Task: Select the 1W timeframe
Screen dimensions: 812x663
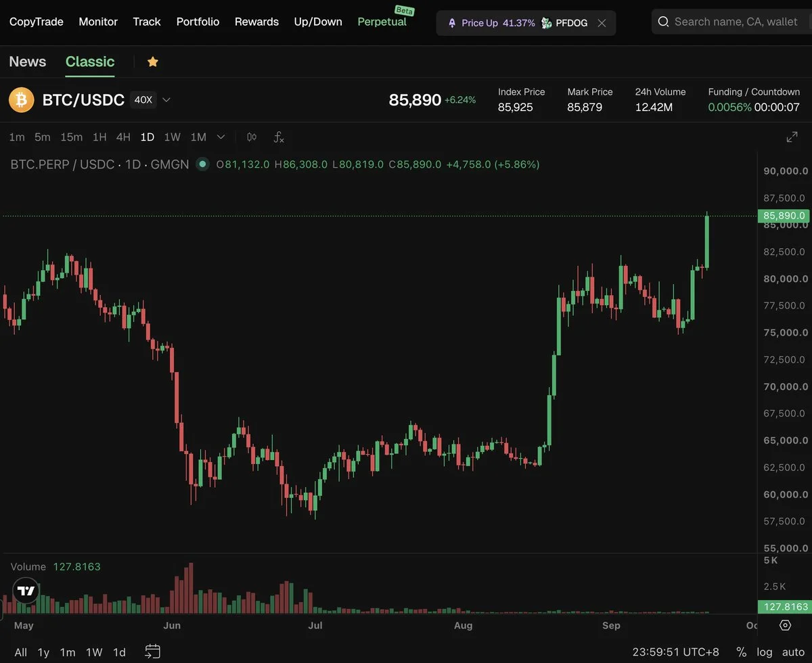Action: [x=172, y=137]
